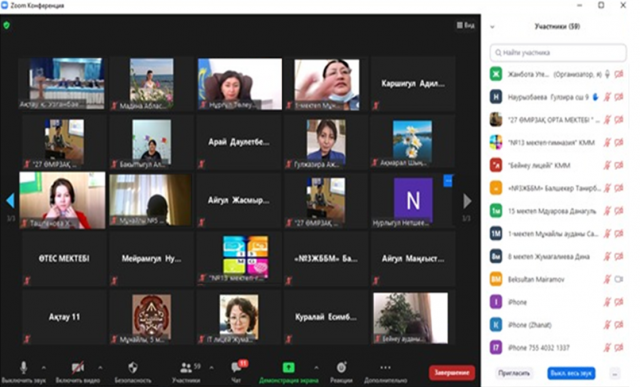Screen dimensions: 640x387
Task: Click the red end meeting button
Action: coord(451,372)
